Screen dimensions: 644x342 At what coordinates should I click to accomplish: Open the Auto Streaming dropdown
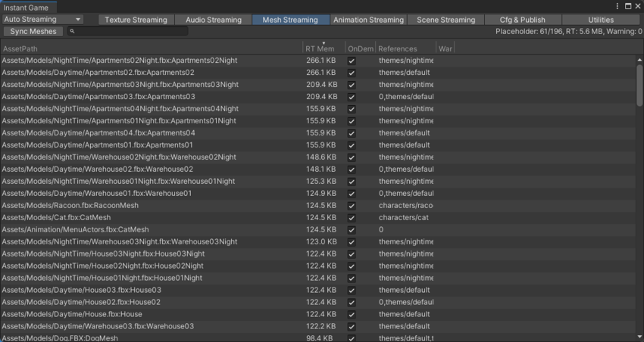pos(43,20)
